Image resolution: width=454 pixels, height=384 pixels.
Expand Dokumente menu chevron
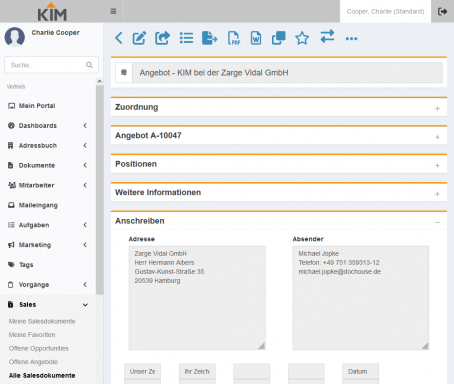tap(85, 165)
